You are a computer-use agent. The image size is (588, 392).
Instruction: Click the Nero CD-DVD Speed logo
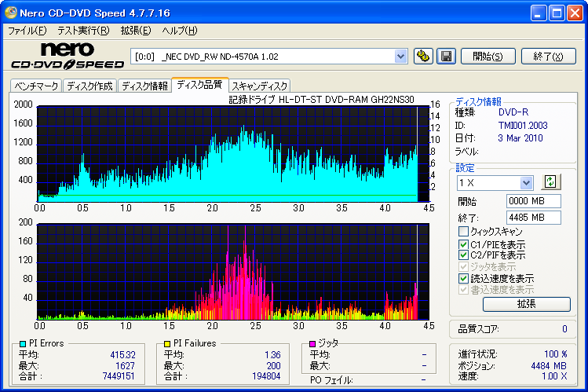(x=68, y=56)
